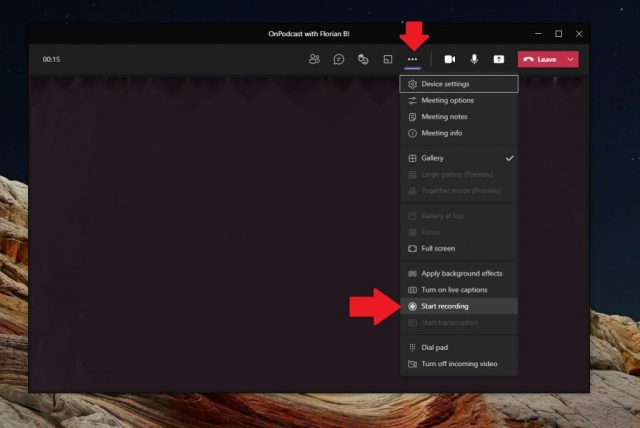Click the Start recording circle icon
This screenshot has height=428, width=640.
pos(412,306)
